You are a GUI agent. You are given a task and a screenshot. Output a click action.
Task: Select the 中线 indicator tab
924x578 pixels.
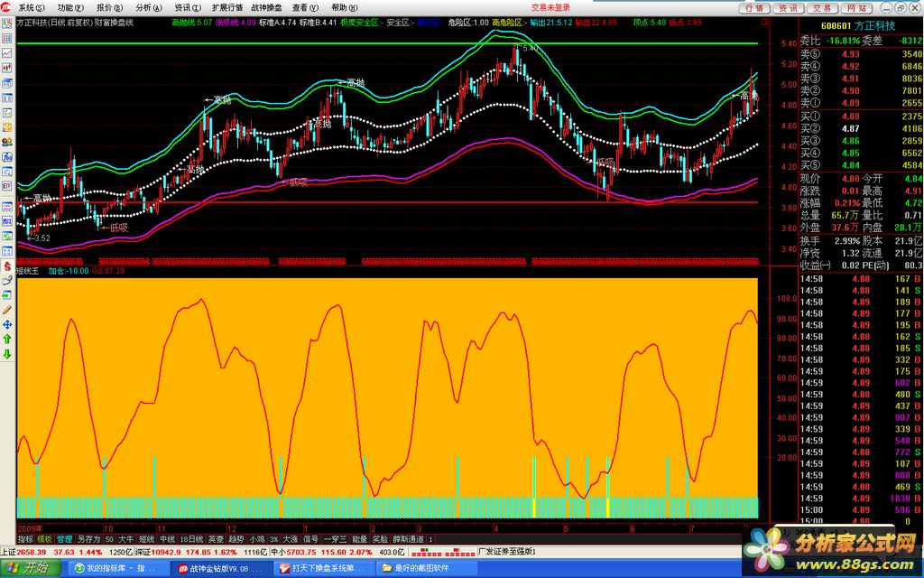(x=167, y=539)
